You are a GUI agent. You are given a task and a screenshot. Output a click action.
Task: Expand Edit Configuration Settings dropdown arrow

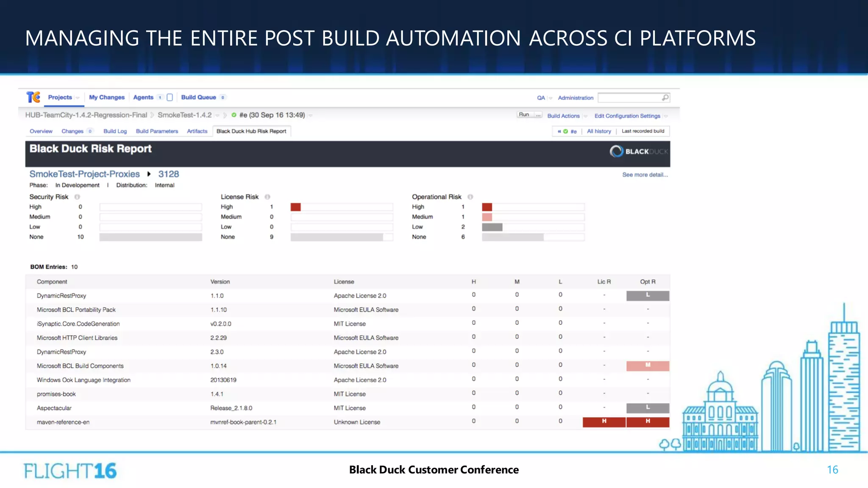666,116
